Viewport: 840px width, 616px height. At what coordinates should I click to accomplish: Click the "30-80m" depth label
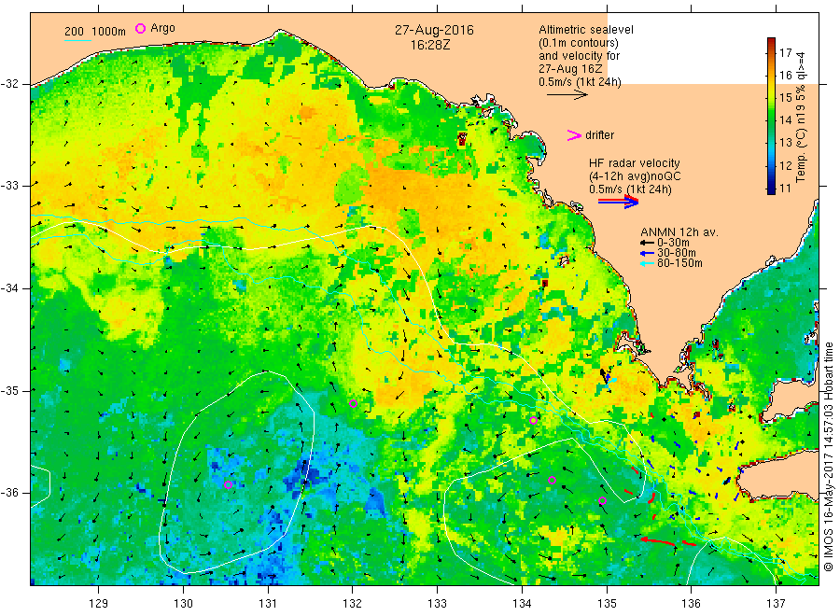point(677,253)
